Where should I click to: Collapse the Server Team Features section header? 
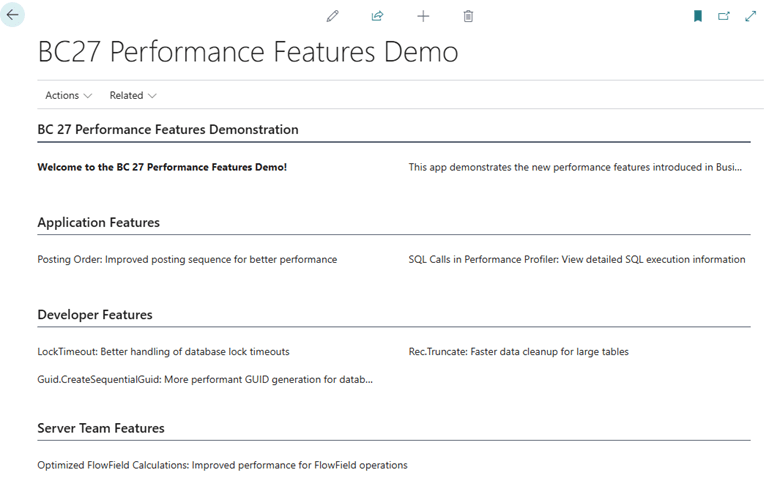101,429
